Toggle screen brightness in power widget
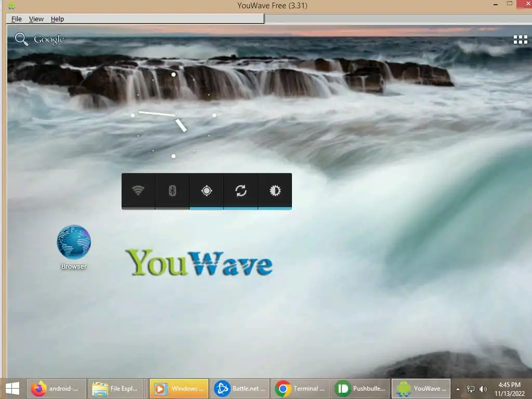This screenshot has width=532, height=399. click(x=275, y=191)
